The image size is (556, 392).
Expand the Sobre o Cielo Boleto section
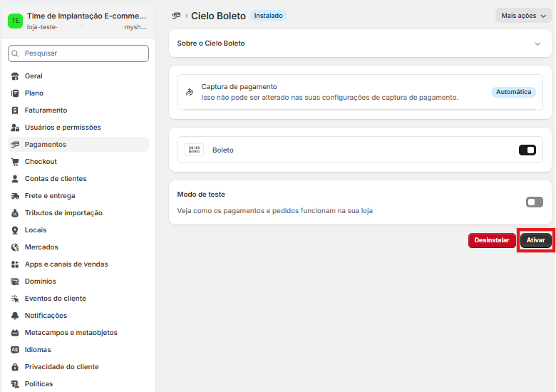[x=537, y=43]
